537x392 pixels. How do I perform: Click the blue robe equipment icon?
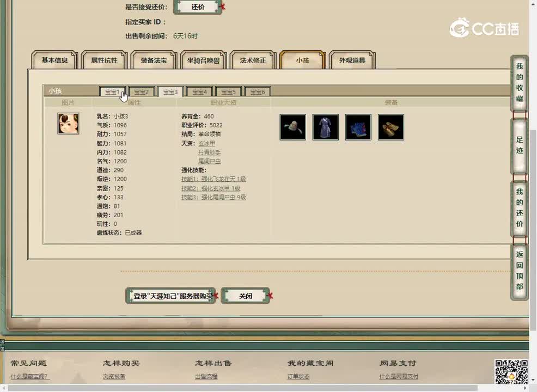tap(325, 127)
